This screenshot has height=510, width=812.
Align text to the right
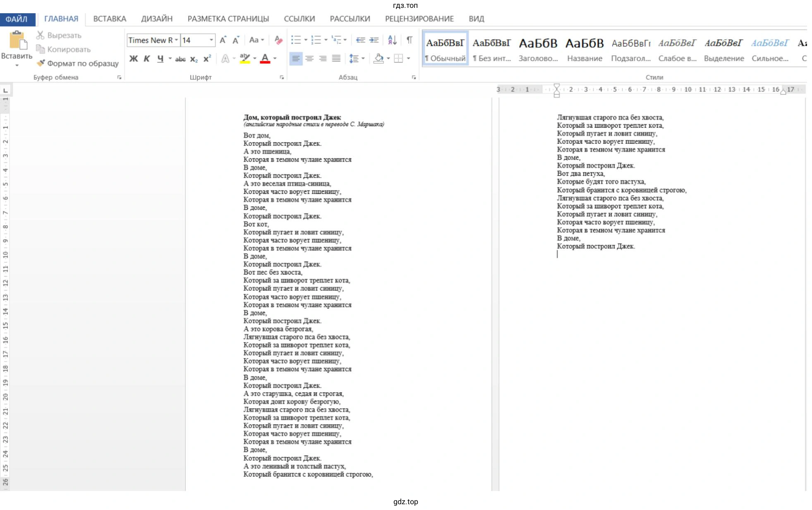click(323, 59)
